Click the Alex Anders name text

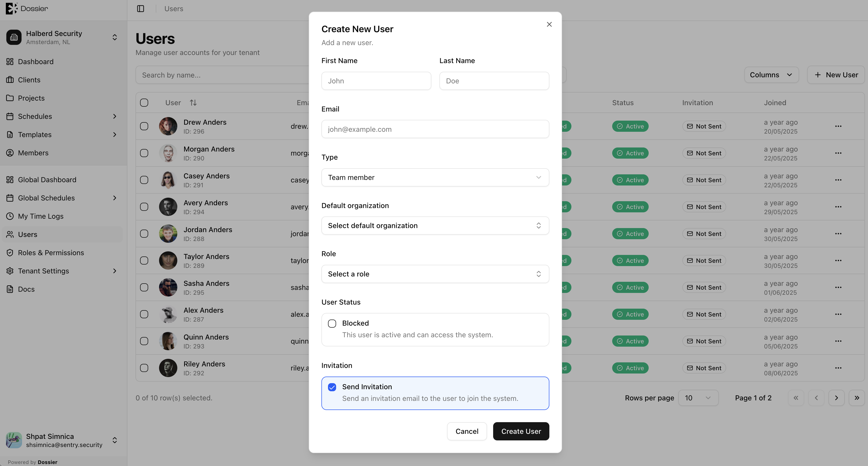point(203,310)
